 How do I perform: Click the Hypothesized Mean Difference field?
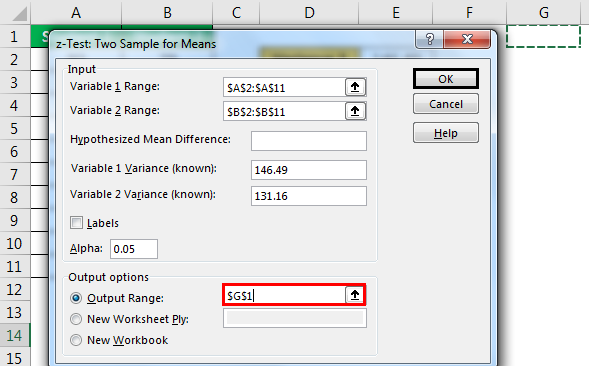click(309, 141)
